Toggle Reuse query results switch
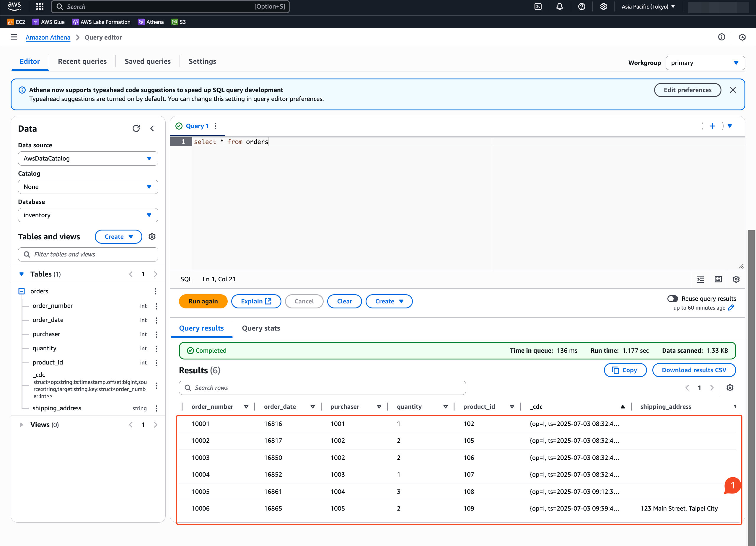This screenshot has width=756, height=546. point(672,298)
